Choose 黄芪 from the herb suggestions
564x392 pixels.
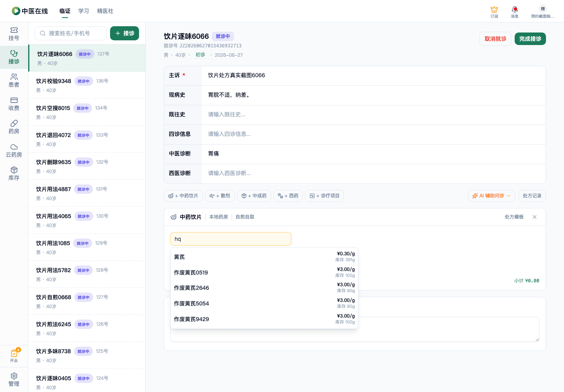[x=264, y=257]
